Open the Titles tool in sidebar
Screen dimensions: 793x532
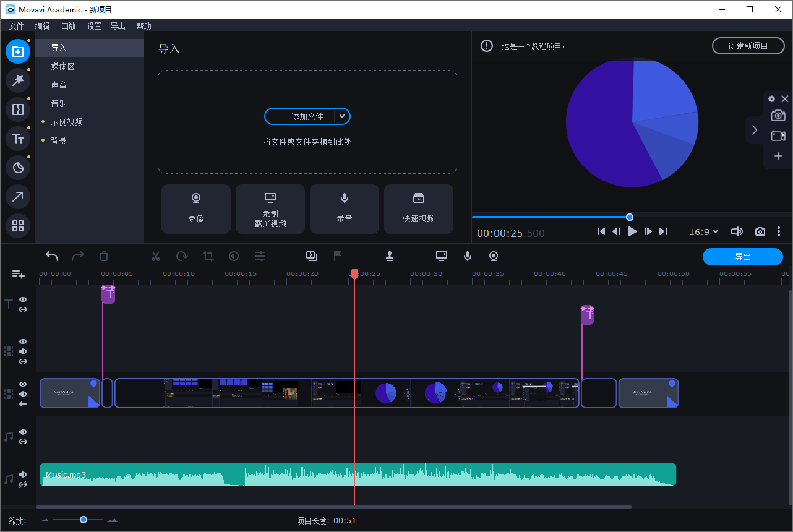pyautogui.click(x=18, y=139)
